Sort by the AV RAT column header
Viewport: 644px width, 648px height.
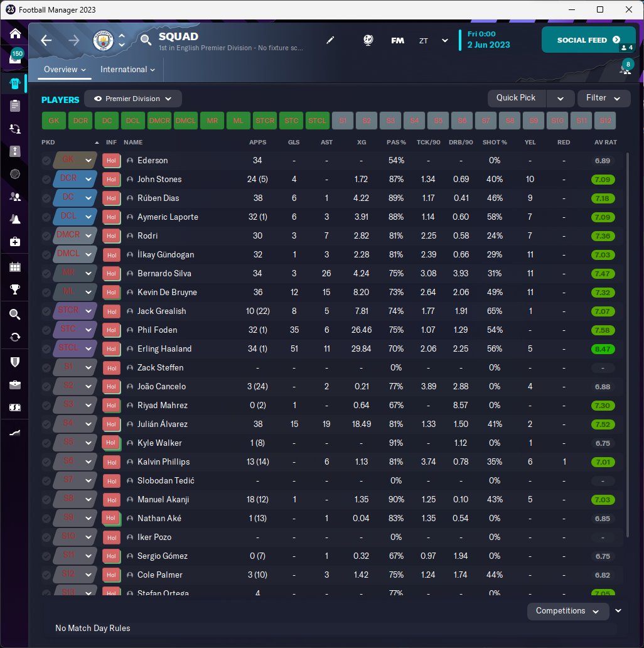tap(605, 142)
